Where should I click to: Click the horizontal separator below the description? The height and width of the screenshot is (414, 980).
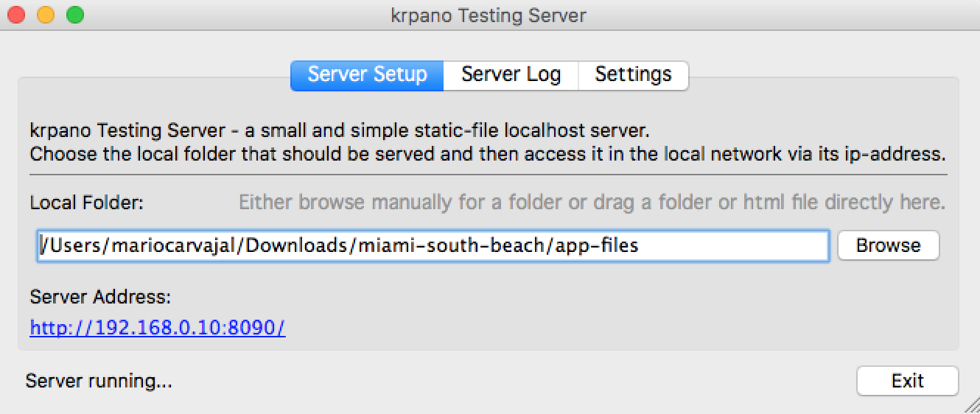pos(489,175)
